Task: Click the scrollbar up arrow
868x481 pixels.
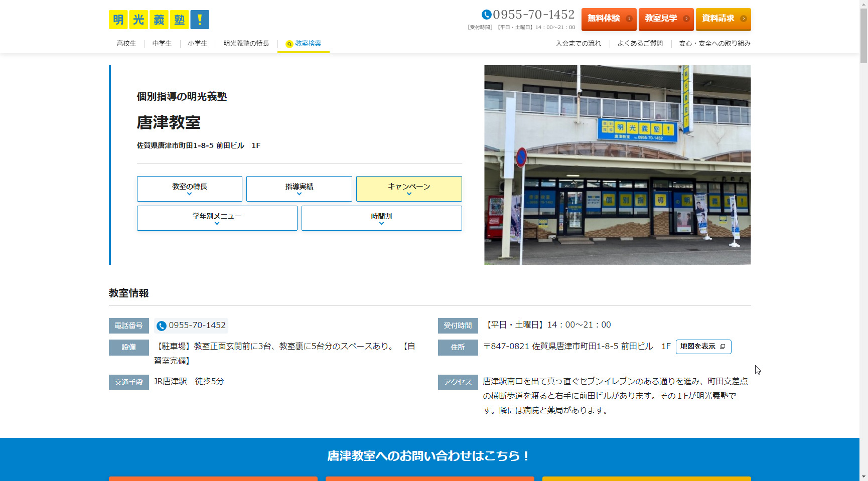Action: pyautogui.click(x=863, y=4)
